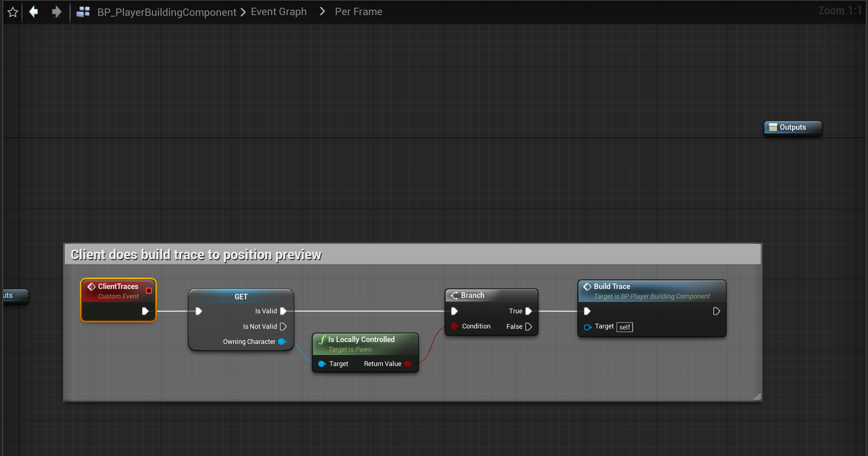Click the Branch False output pin

point(528,327)
